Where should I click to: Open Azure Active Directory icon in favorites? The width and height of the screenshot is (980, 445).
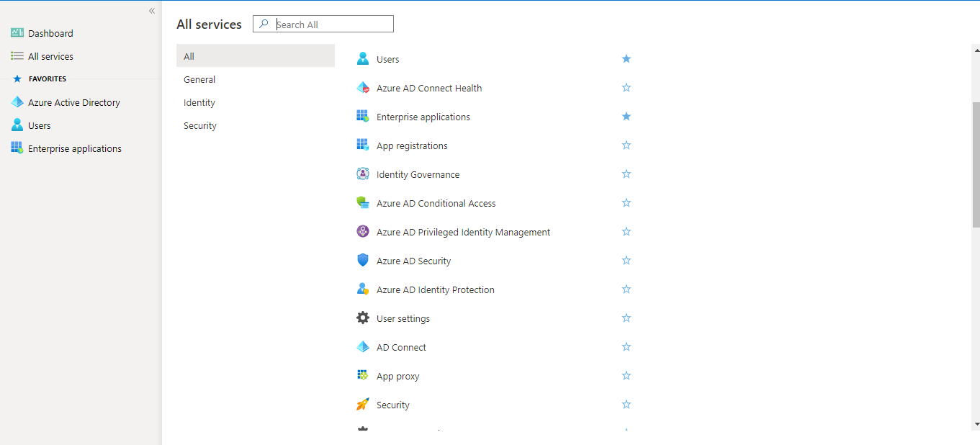click(x=17, y=102)
